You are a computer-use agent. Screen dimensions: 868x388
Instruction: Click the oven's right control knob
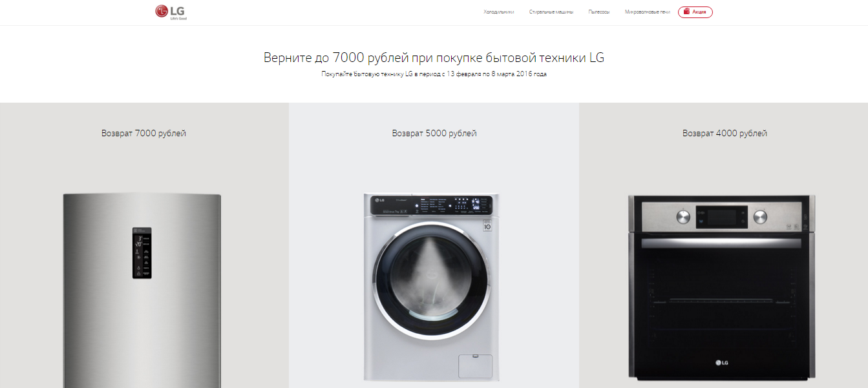coord(760,216)
